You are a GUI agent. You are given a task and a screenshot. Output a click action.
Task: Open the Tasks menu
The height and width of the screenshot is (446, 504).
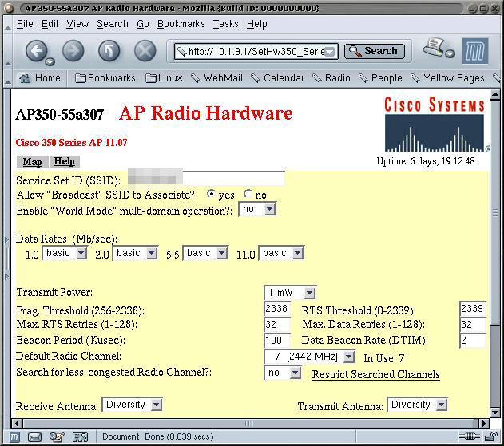pyautogui.click(x=226, y=24)
